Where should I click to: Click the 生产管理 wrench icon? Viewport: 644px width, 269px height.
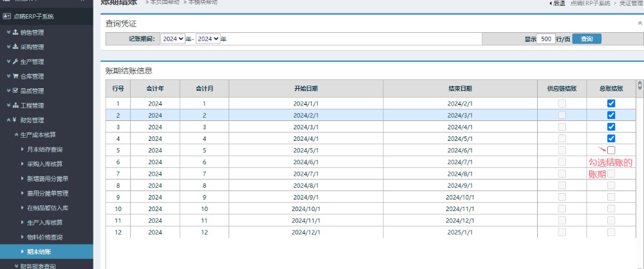coord(15,61)
